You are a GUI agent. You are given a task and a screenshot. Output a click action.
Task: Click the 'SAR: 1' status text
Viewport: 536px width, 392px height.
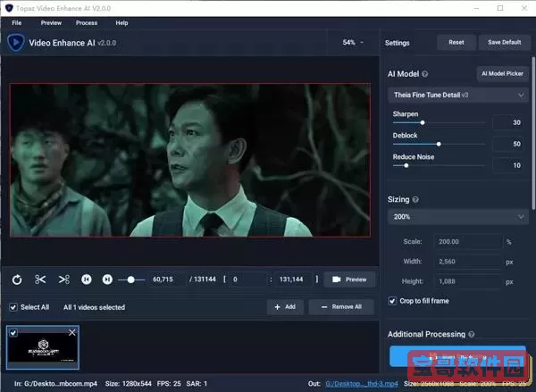197,384
